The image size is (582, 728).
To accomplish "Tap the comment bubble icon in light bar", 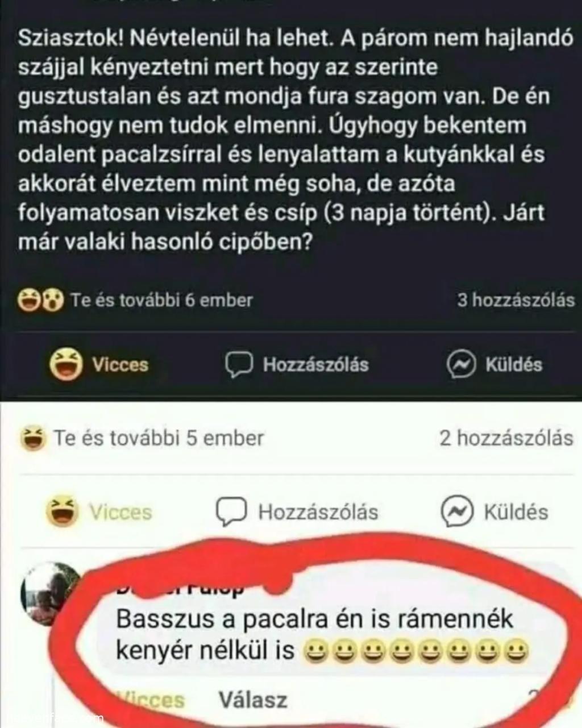I will (x=231, y=511).
